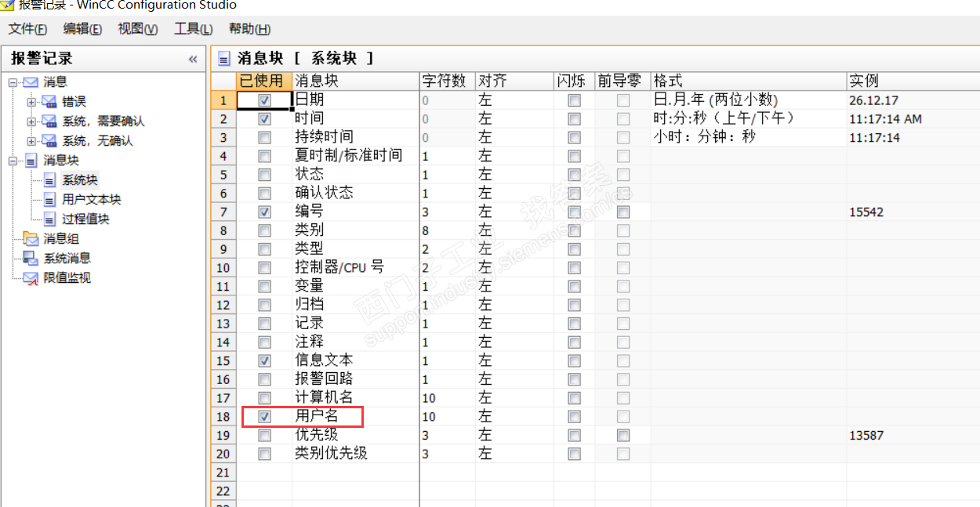Screen dimensions: 980x507
Task: Click the 报警回路 cell
Action: [x=356, y=379]
